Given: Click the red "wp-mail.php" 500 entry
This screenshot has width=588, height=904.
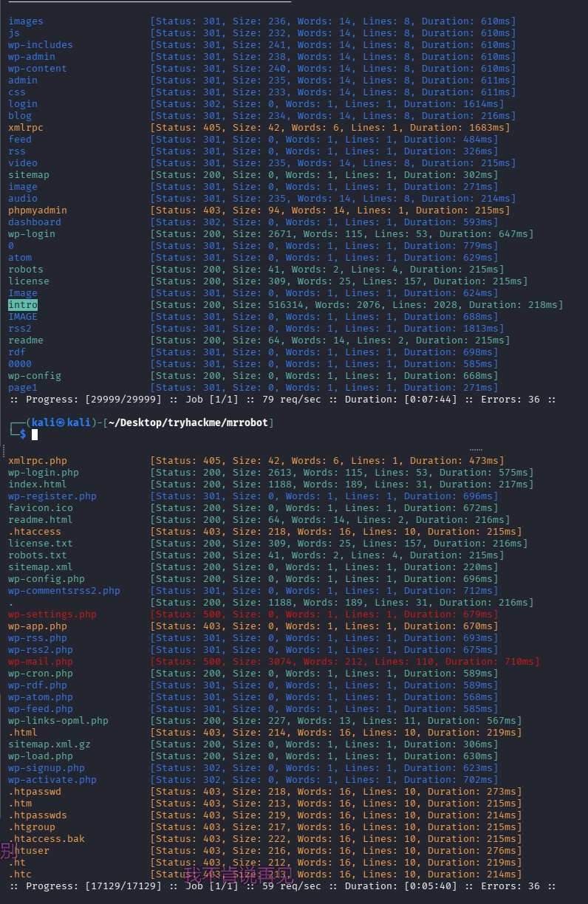Looking at the screenshot, I should coord(41,662).
